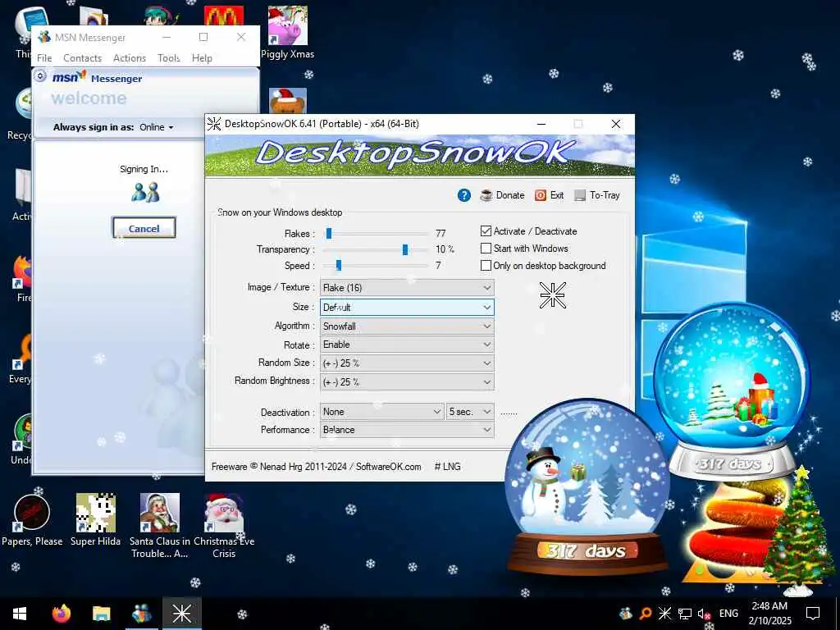Select the Papers, Please desktop icon
Image resolution: width=840 pixels, height=630 pixels.
(32, 519)
